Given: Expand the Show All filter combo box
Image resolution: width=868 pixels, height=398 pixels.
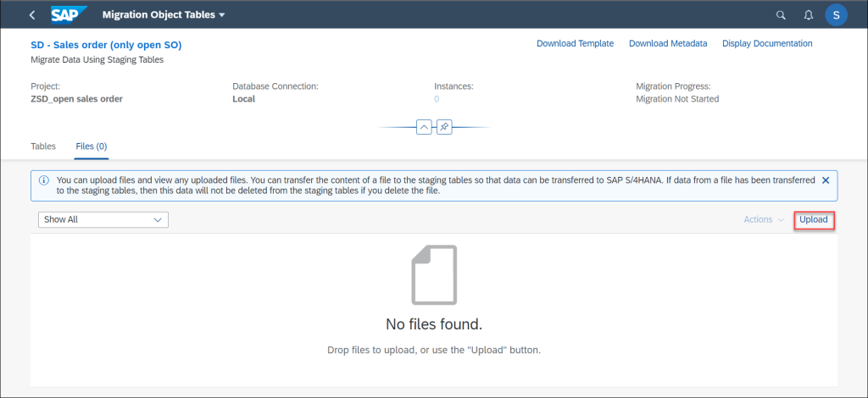Looking at the screenshot, I should point(103,219).
